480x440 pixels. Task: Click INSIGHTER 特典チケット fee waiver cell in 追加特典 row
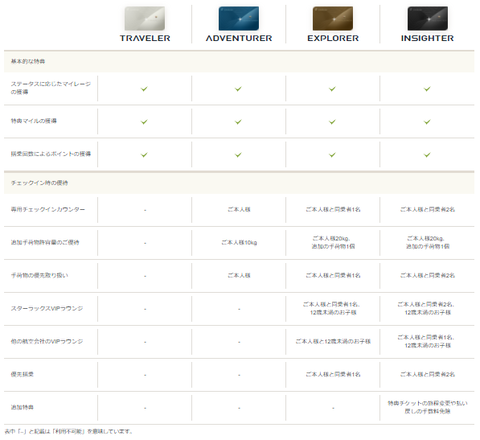pos(427,407)
